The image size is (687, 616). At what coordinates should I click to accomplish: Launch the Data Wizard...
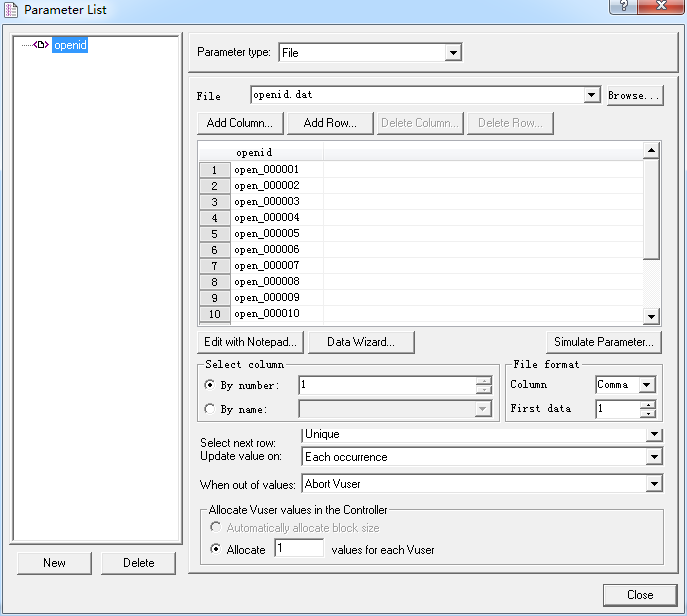tap(360, 342)
